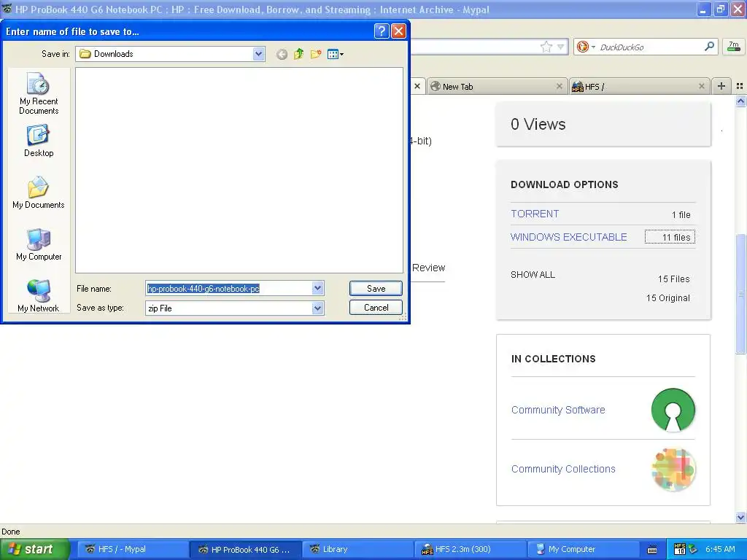Expand the File name history dropdown
The width and height of the screenshot is (747, 560).
coord(317,288)
